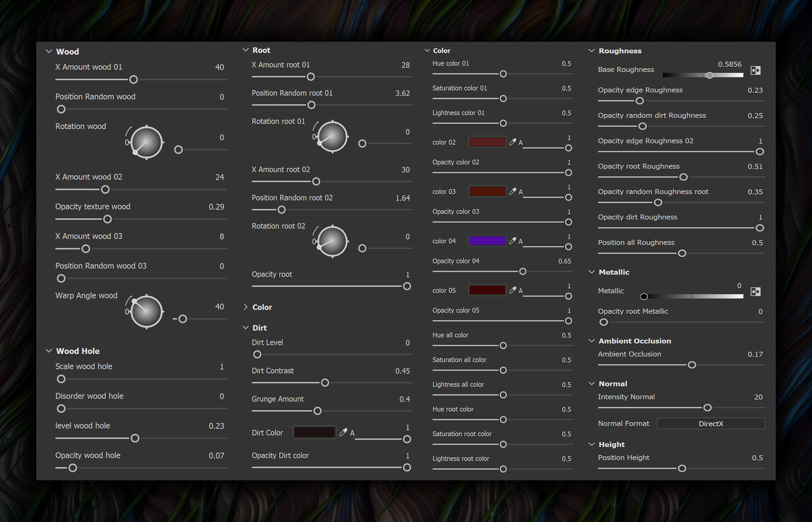Viewport: 812px width, 522px height.
Task: Click the Base Roughness expand slider icon
Action: click(755, 70)
